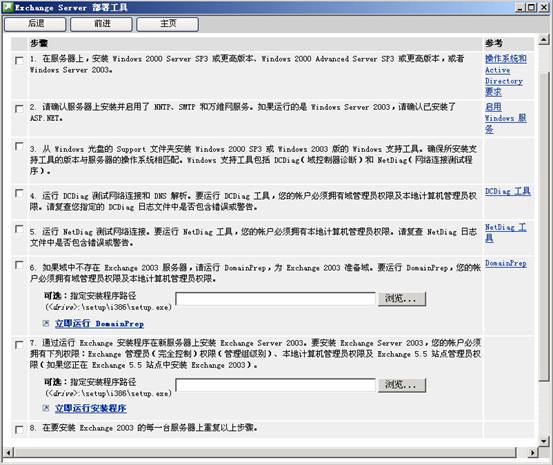Check the step 4 DCDiag checkbox
Image resolution: width=553 pixels, height=465 pixels.
point(19,193)
